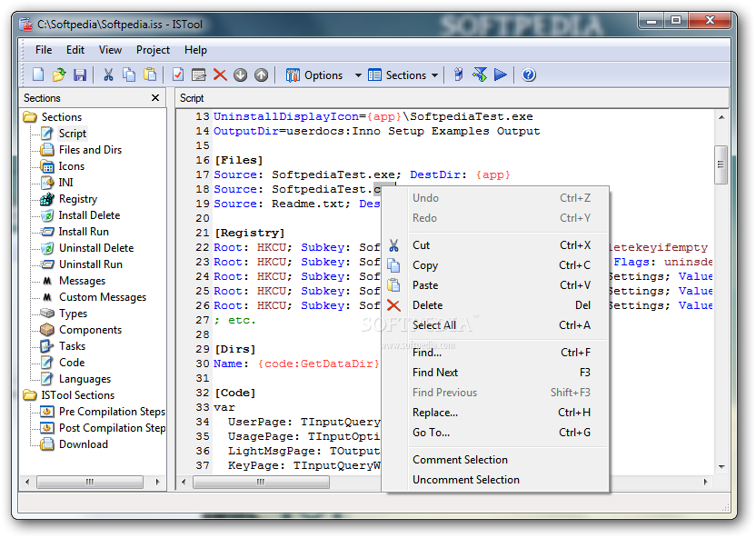Choose Cut from the context menu
Viewport: 756px width, 538px height.
coord(495,245)
